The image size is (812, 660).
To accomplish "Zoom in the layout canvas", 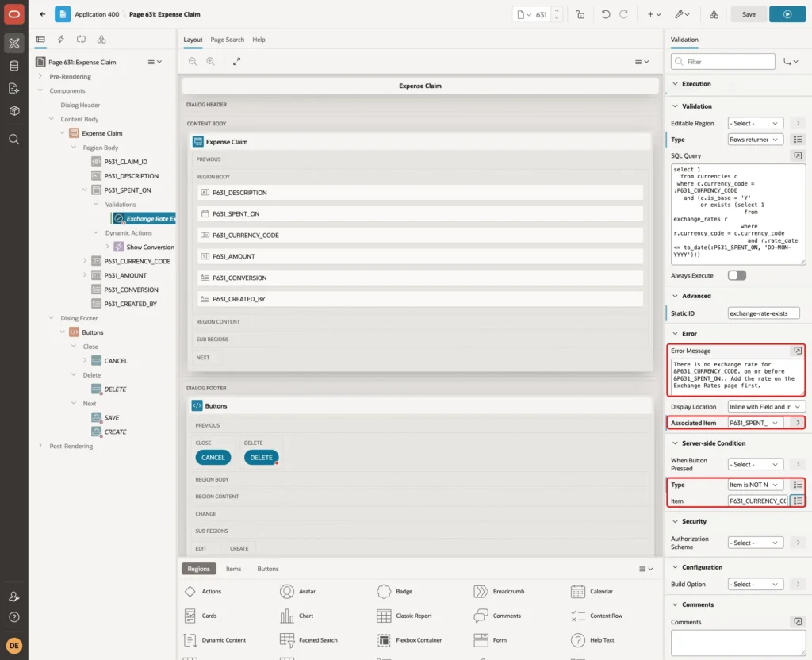I will [211, 62].
